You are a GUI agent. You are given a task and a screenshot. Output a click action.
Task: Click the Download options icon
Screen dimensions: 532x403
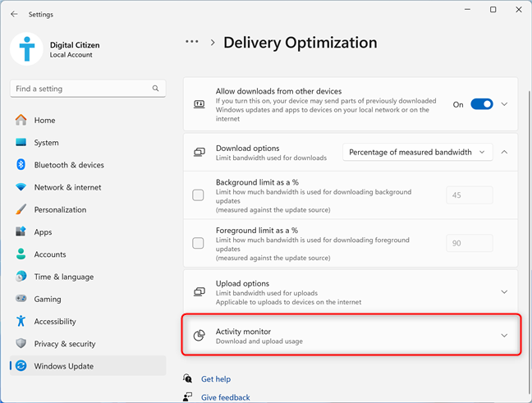199,153
